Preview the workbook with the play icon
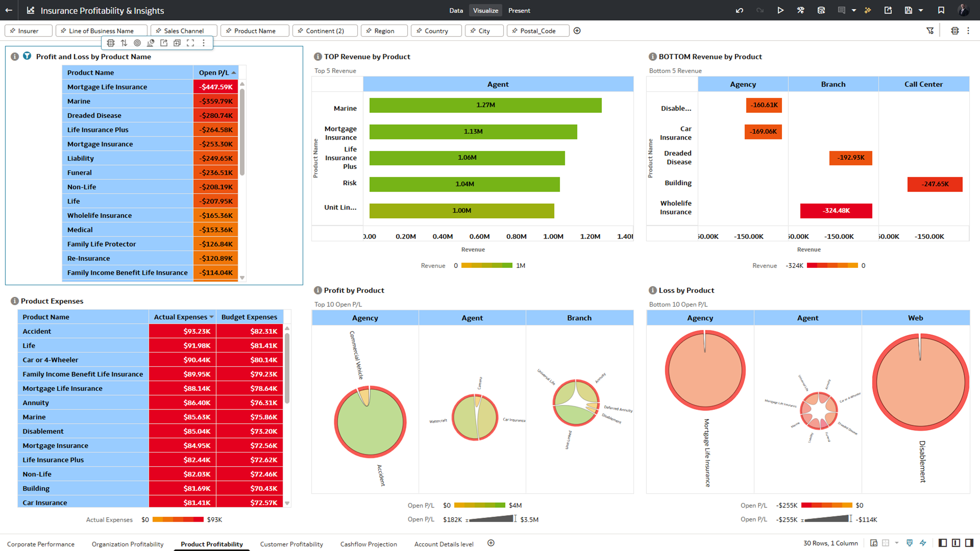The width and height of the screenshot is (980, 551). pyautogui.click(x=780, y=10)
